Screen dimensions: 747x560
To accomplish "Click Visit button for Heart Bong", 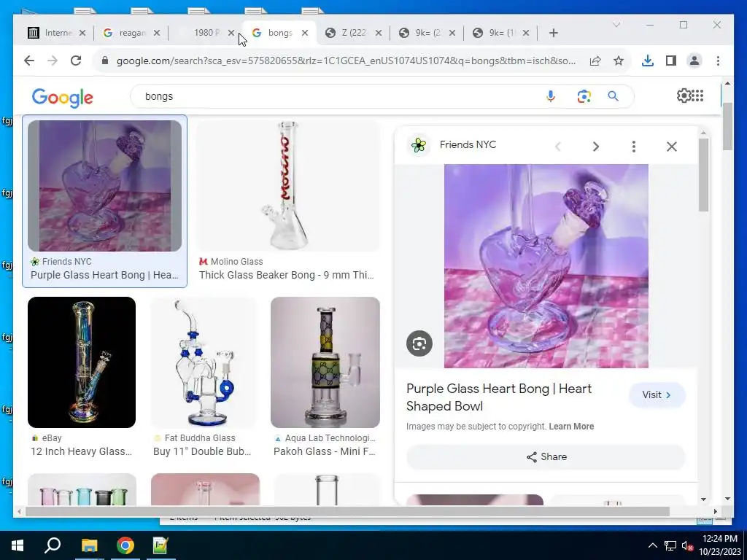I will pos(657,394).
